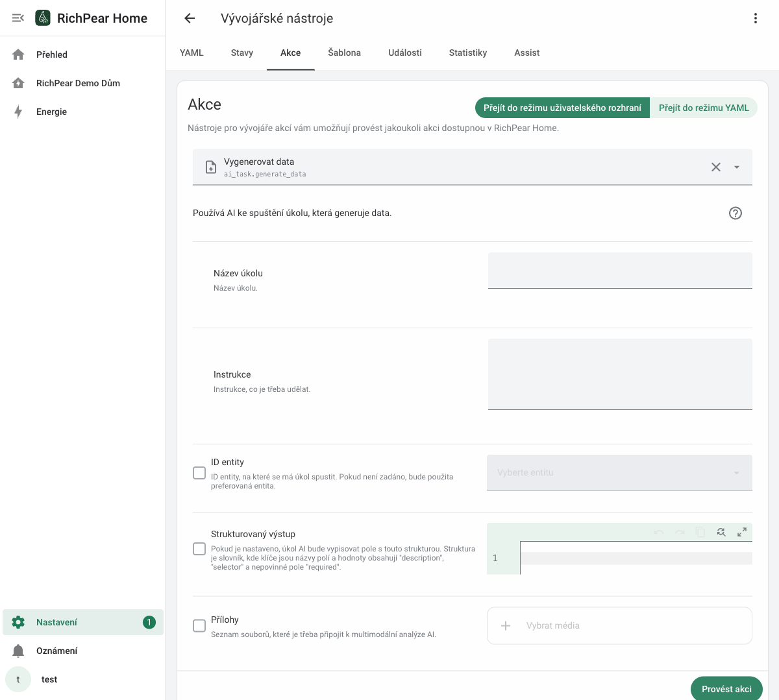Open help for the action description
The width and height of the screenshot is (779, 700).
pos(736,213)
